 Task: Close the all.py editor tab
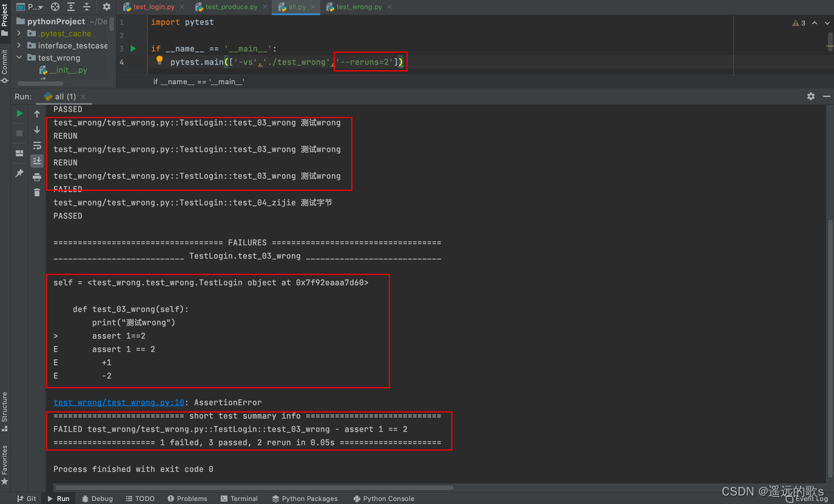(313, 7)
